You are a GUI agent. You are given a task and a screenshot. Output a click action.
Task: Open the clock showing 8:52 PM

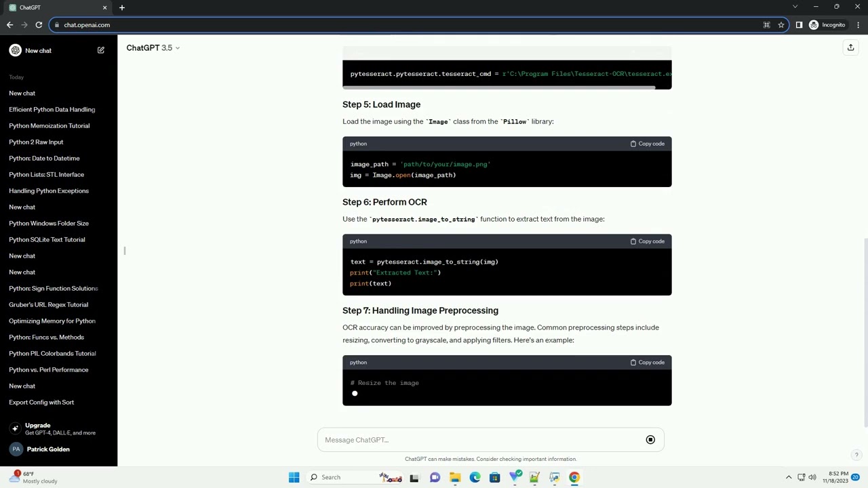click(835, 477)
